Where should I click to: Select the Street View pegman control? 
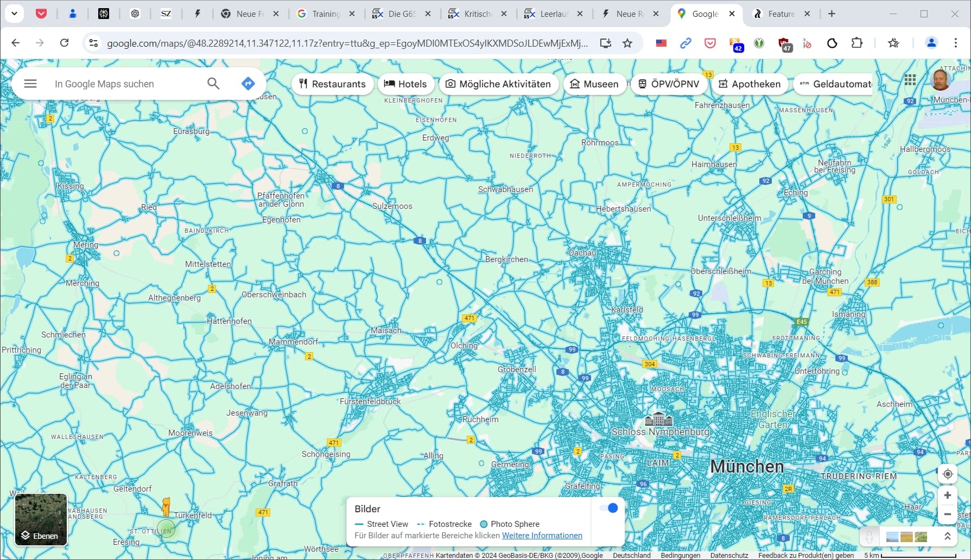pyautogui.click(x=870, y=537)
